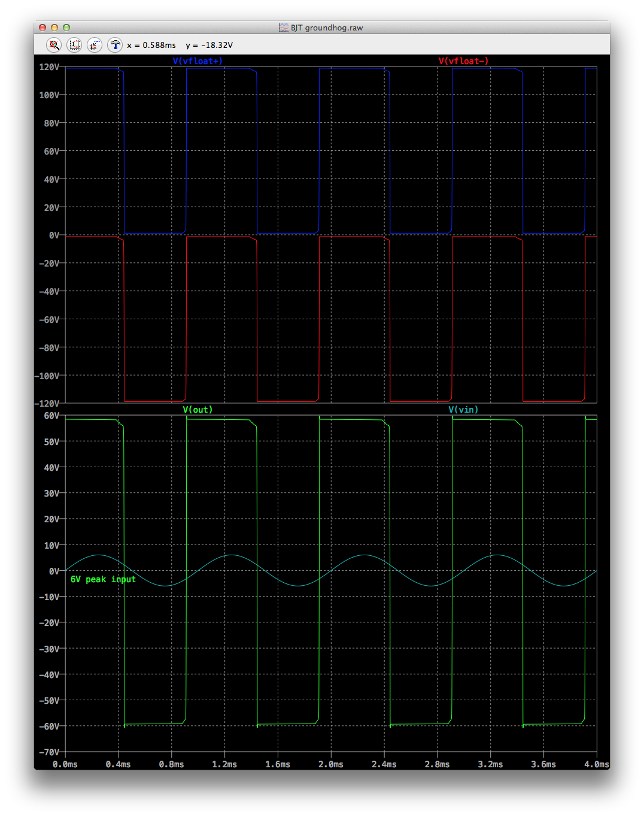Click the -70V label on lower plot axis
The height and width of the screenshot is (817, 644).
pos(49,752)
